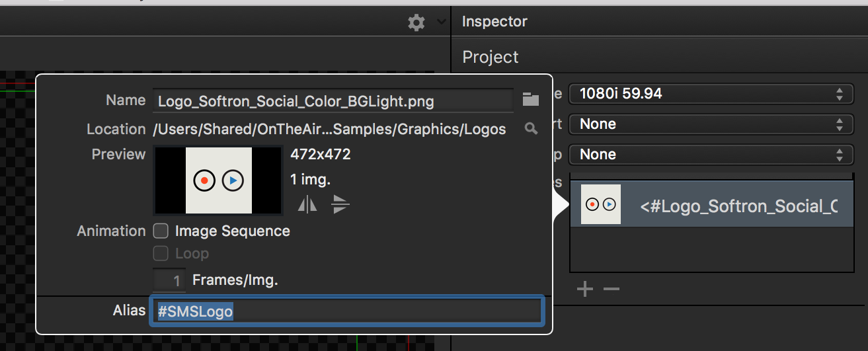
Task: Click the 472x472 dimension text
Action: pos(321,155)
